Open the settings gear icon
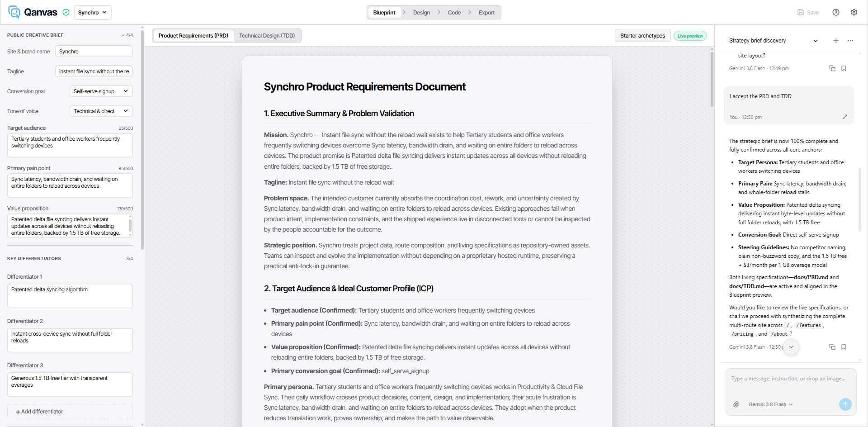This screenshot has height=427, width=868. (x=854, y=13)
